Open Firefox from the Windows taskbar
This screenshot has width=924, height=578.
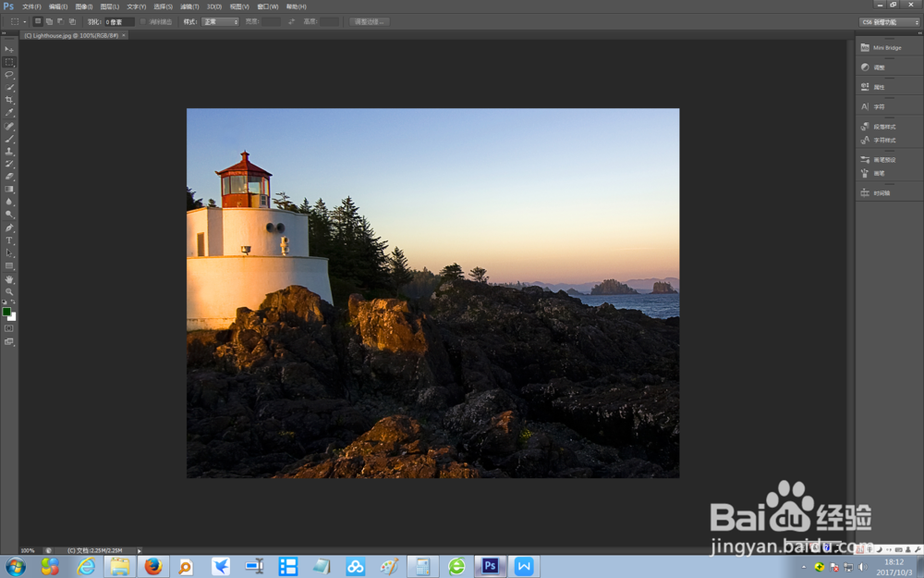[x=153, y=567]
